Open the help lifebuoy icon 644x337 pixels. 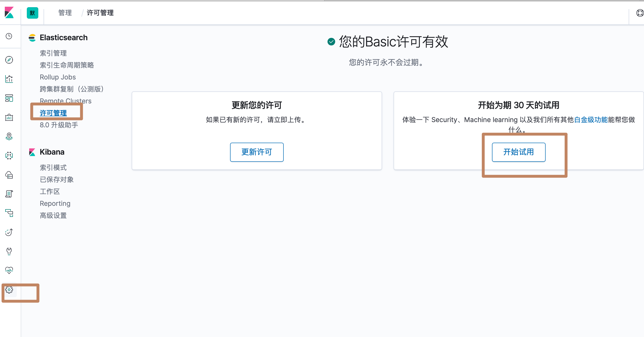click(x=639, y=13)
